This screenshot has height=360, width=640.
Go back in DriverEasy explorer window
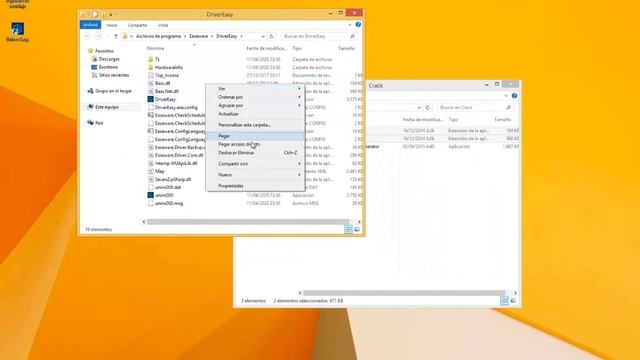point(87,36)
